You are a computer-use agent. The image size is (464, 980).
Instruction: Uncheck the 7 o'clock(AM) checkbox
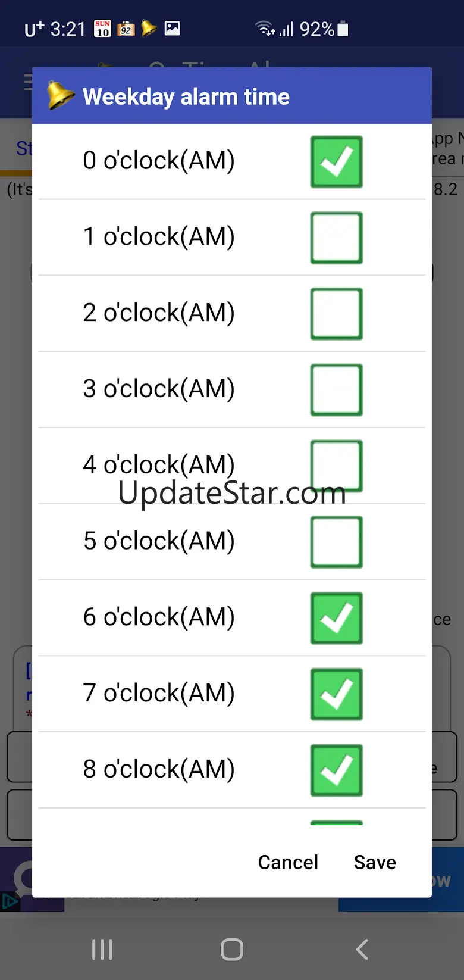(336, 694)
